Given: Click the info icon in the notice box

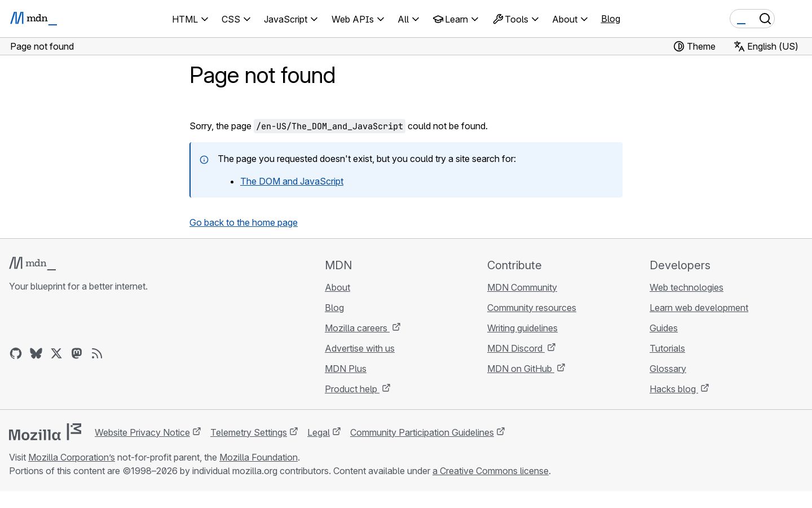Looking at the screenshot, I should coord(204,160).
